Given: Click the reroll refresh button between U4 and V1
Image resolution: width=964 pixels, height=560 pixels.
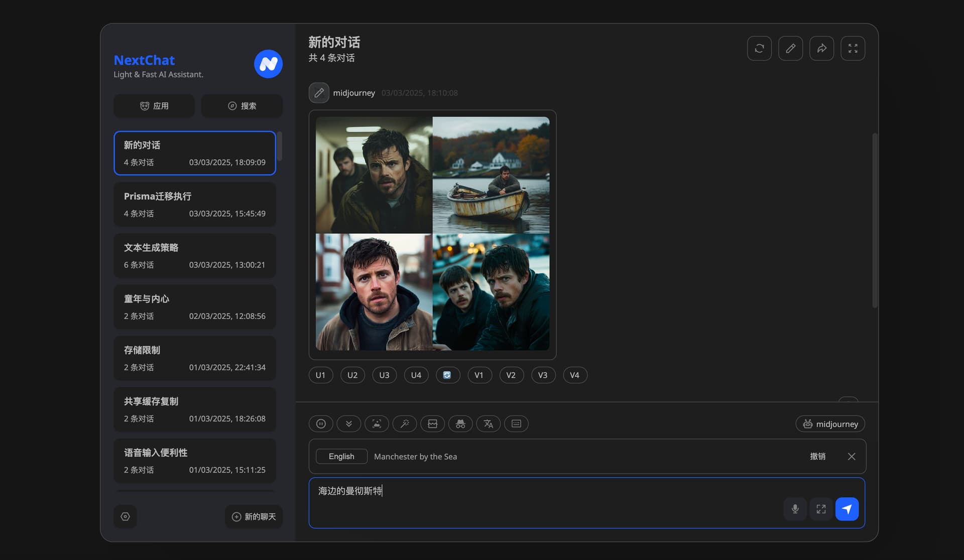Looking at the screenshot, I should pos(447,375).
